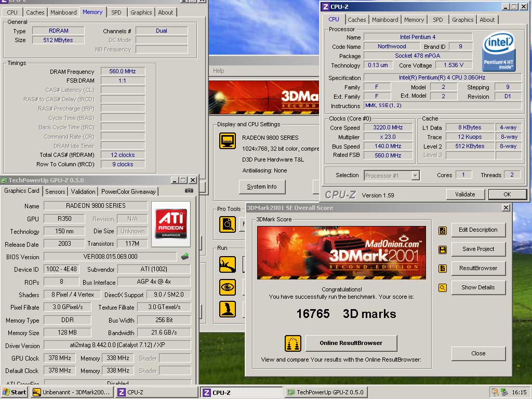
Task: Click the Package value Socket 478 mPGA
Action: click(x=418, y=56)
